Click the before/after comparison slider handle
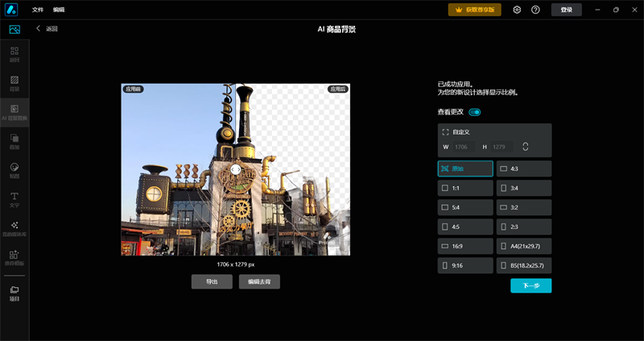The image size is (644, 341). (235, 169)
